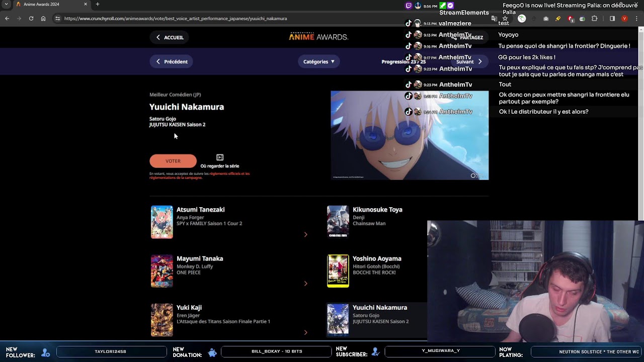This screenshot has height=362, width=644.
Task: Close the Anime Awards 2024 tab
Action: click(x=86, y=5)
